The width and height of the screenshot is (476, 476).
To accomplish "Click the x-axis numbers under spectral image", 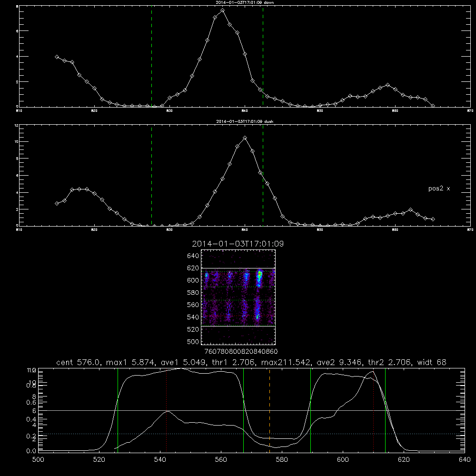I will click(x=241, y=352).
